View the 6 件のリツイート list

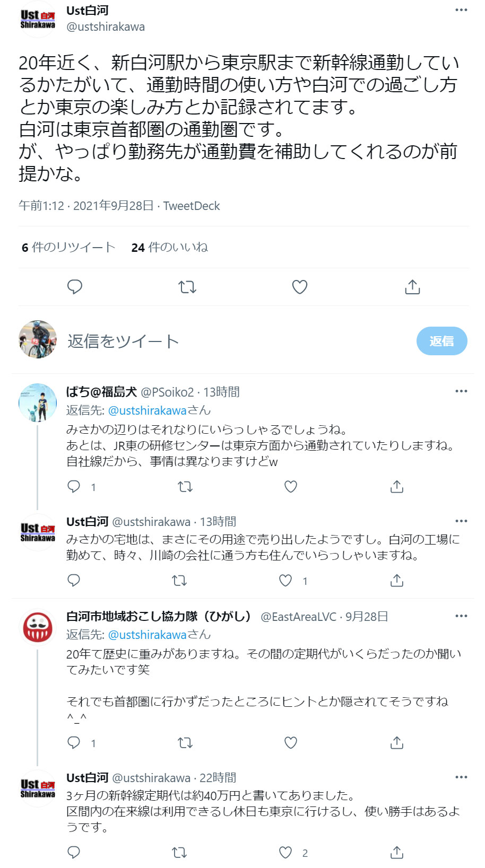coord(68,247)
